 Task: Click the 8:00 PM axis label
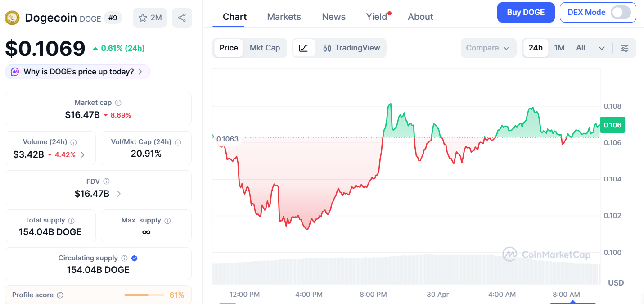pyautogui.click(x=374, y=294)
